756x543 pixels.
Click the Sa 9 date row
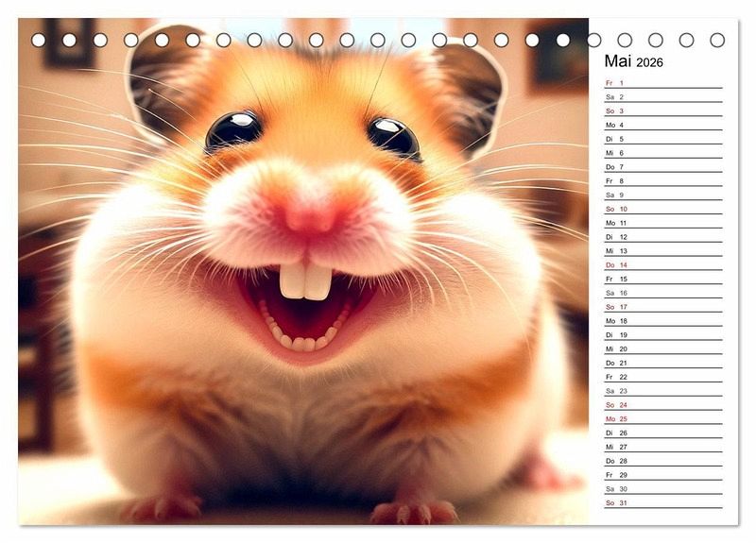coord(662,195)
